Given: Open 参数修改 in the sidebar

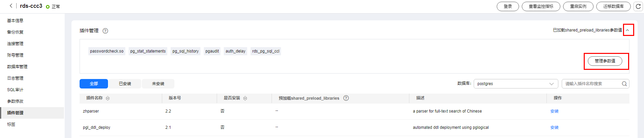Looking at the screenshot, I should (x=15, y=101).
